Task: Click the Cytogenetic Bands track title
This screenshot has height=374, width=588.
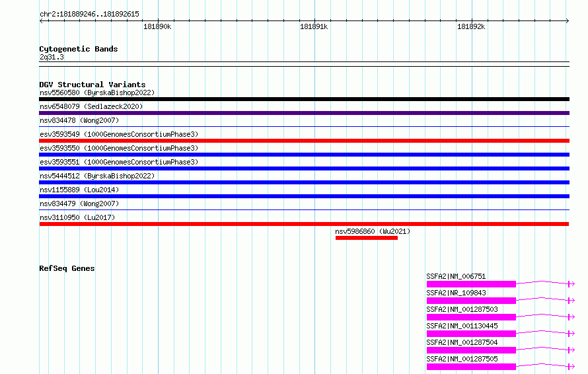Action: pos(79,49)
